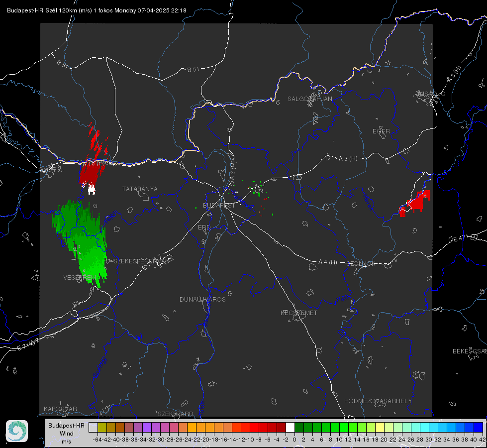Click the SZOLNOK city label
The width and height of the screenshot is (487, 448).
[x=361, y=264]
